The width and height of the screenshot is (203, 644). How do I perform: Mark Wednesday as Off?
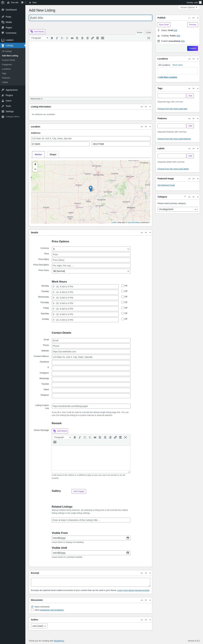123,297
